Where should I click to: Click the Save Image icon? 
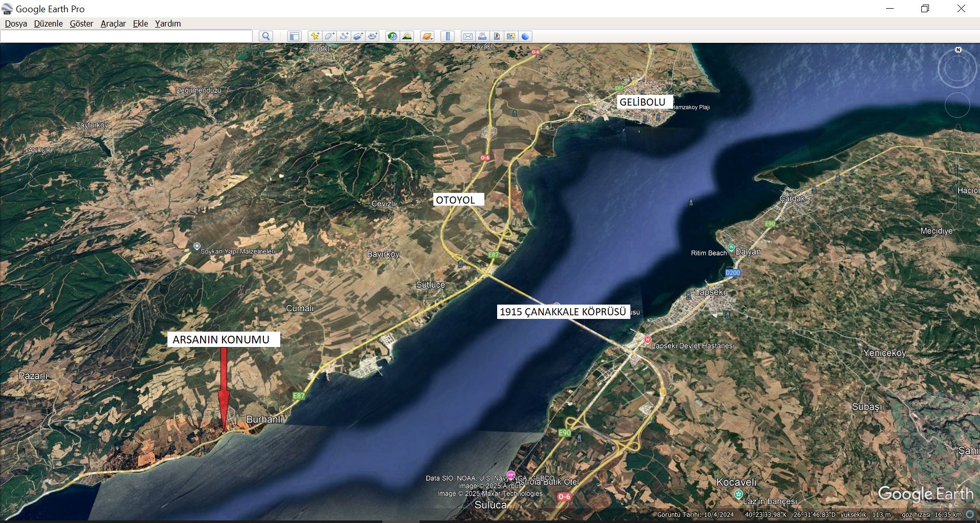[x=497, y=36]
